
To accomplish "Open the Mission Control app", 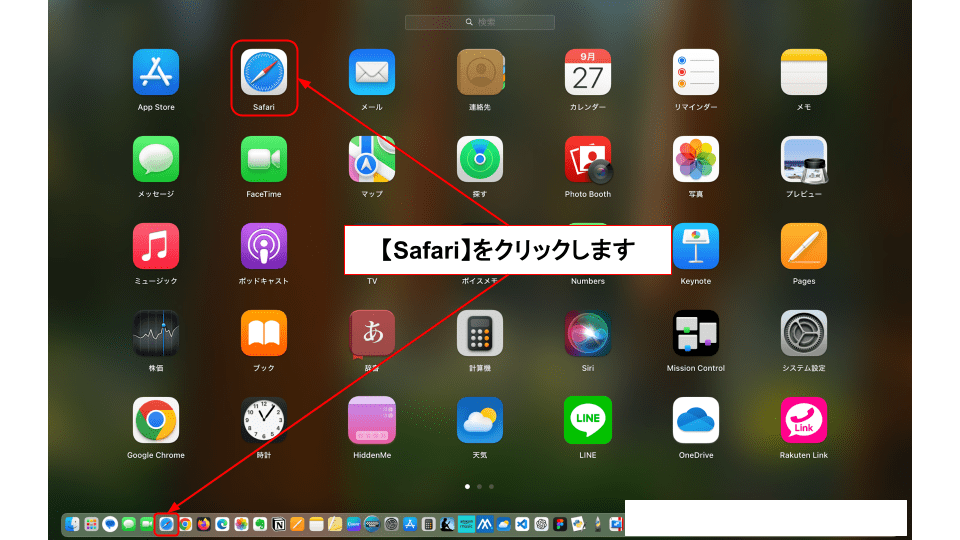I will click(x=696, y=334).
